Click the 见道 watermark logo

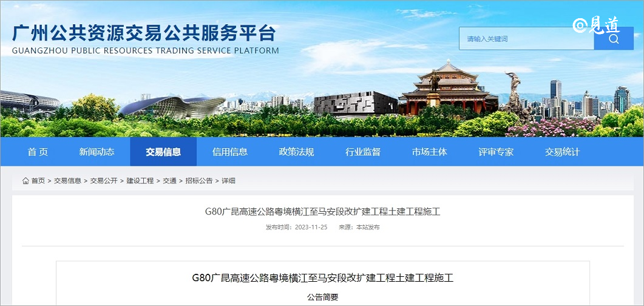(596, 24)
